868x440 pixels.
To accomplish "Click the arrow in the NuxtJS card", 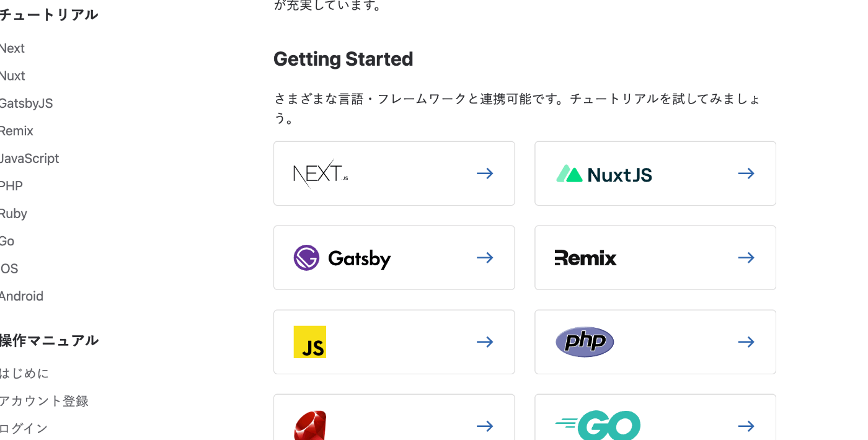I will pyautogui.click(x=746, y=174).
